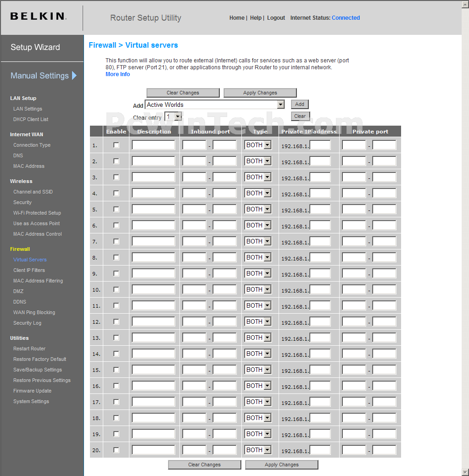Open Client IP Filters
Image resolution: width=469 pixels, height=476 pixels.
click(x=29, y=270)
